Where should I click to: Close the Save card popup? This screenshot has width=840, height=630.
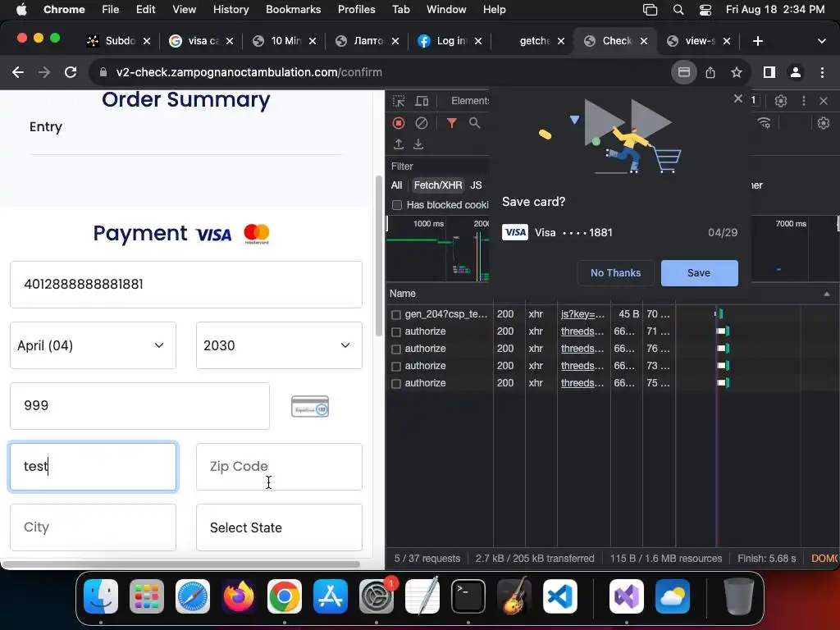pyautogui.click(x=737, y=98)
